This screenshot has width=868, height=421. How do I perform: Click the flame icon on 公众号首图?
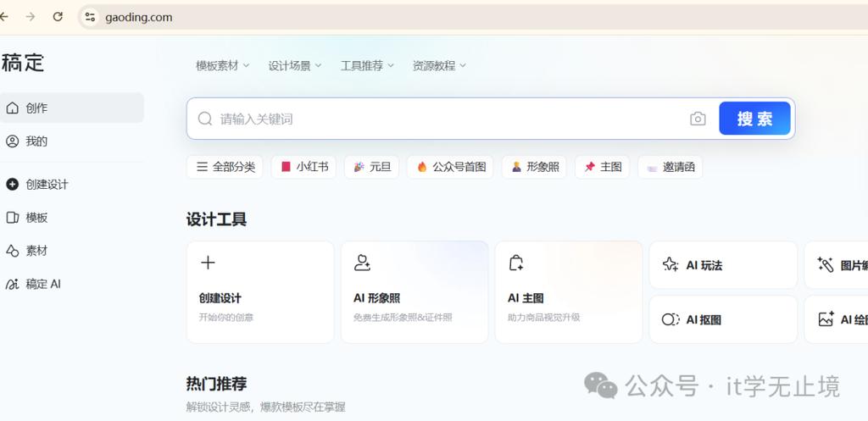(x=422, y=167)
